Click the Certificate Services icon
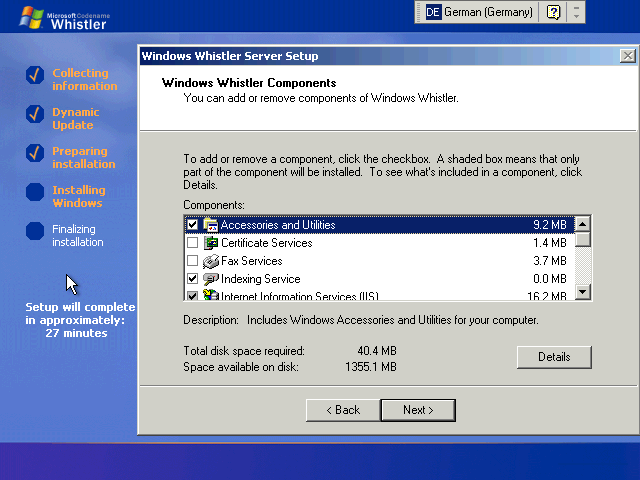This screenshot has width=640, height=480. pyautogui.click(x=211, y=243)
